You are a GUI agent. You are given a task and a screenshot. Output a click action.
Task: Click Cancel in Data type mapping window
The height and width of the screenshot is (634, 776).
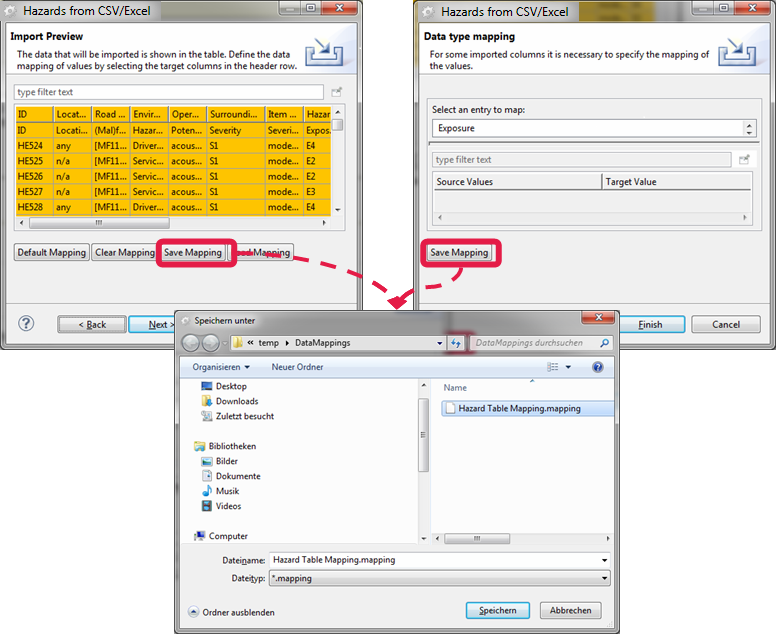point(726,325)
